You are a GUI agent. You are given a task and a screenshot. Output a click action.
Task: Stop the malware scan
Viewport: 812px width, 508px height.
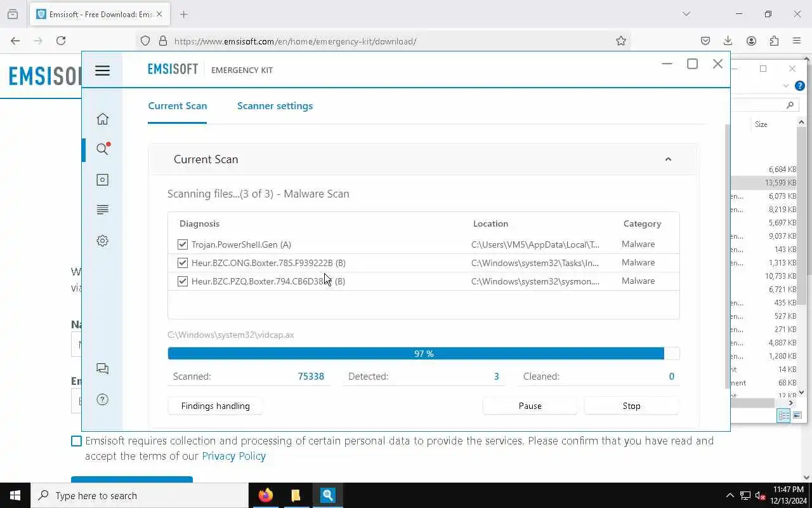631,406
